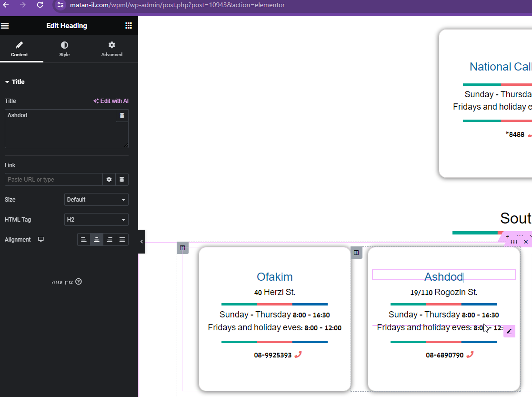
Task: Select Ashdod Sunday - Thursday hours text
Action: click(443, 315)
